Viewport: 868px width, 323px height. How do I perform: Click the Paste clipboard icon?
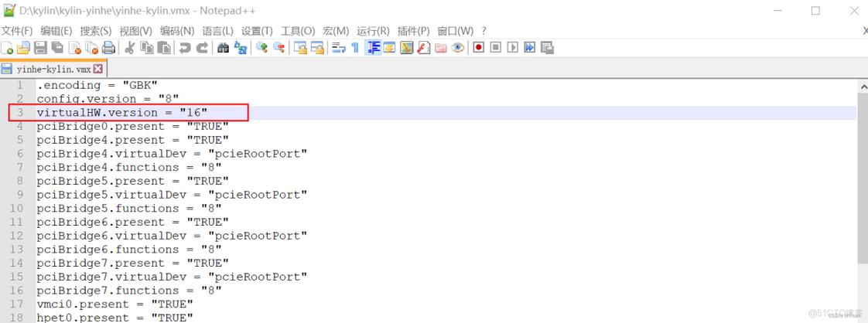[164, 48]
